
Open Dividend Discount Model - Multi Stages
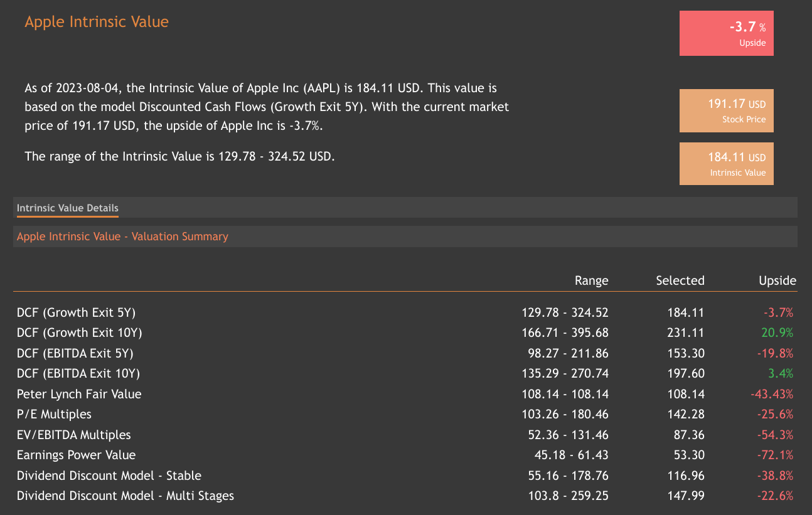(x=125, y=496)
